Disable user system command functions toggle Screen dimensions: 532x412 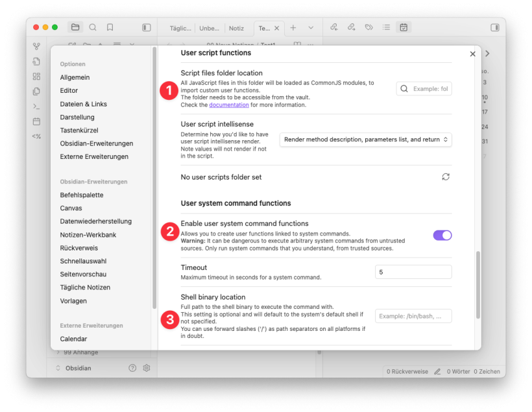pos(442,235)
